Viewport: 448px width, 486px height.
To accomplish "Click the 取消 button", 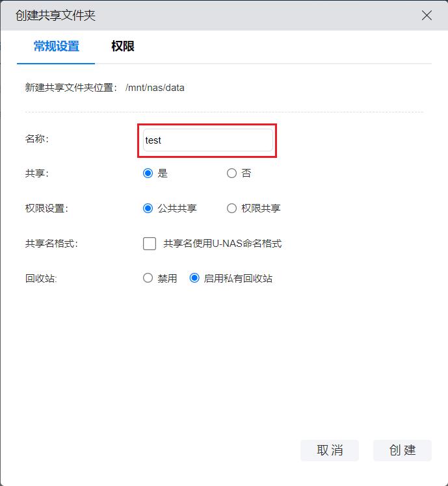I will coord(329,450).
